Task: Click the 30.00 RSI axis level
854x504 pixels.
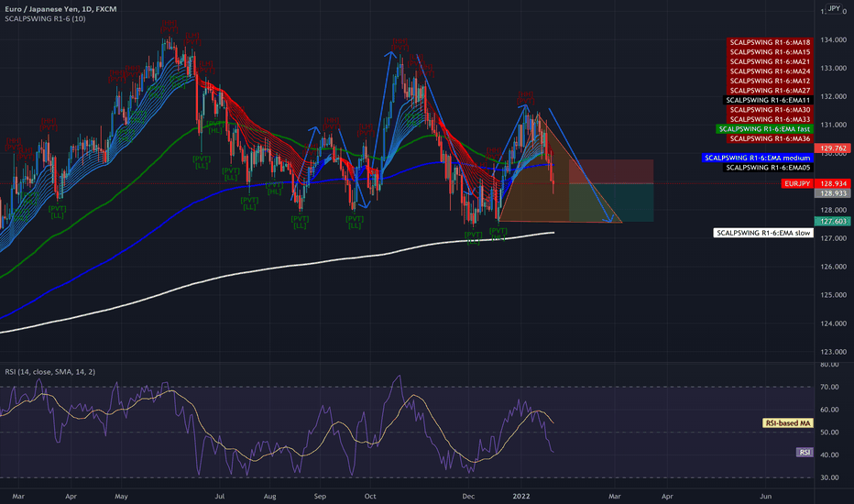Action: pyautogui.click(x=829, y=477)
